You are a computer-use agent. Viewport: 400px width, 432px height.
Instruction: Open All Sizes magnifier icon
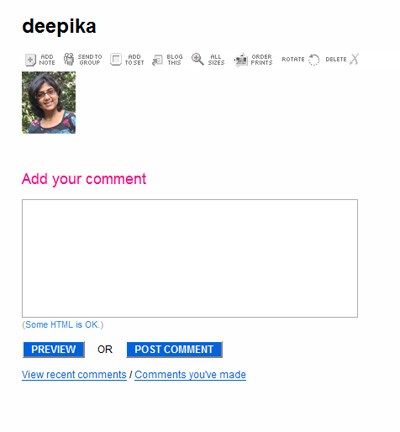click(197, 59)
